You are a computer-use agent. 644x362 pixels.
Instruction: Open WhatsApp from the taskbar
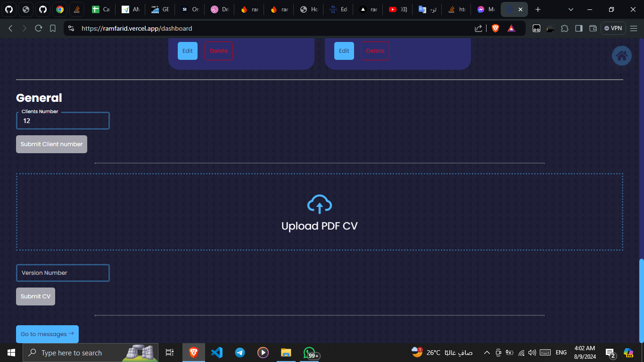point(310,353)
